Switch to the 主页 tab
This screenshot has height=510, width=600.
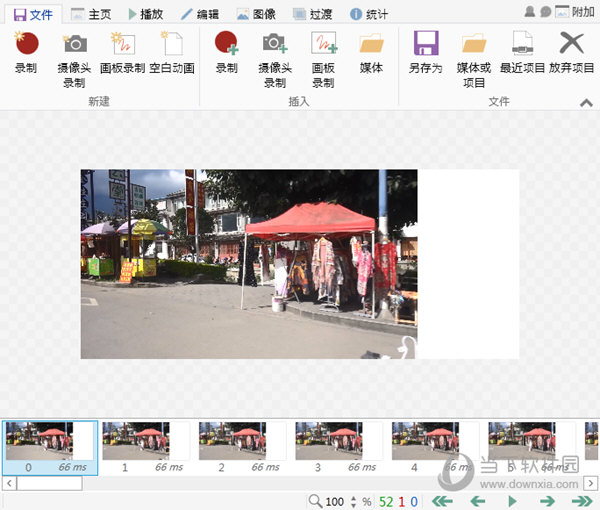pos(91,14)
